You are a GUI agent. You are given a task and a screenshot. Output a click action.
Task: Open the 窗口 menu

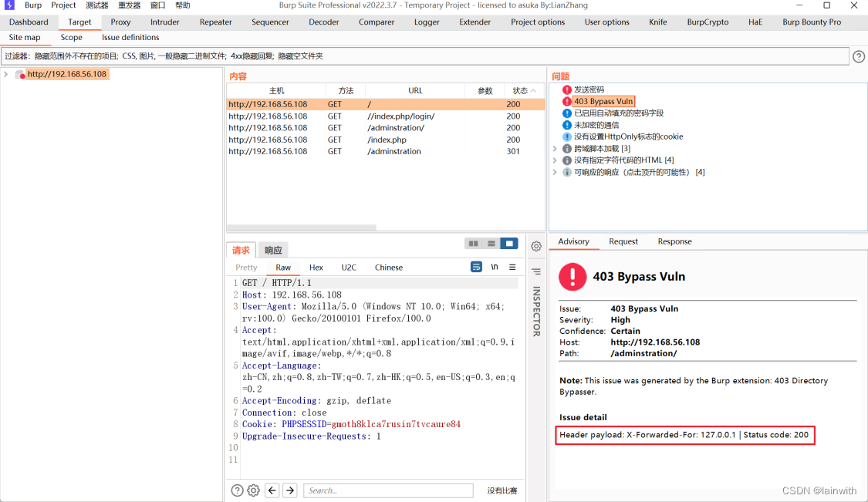point(157,5)
